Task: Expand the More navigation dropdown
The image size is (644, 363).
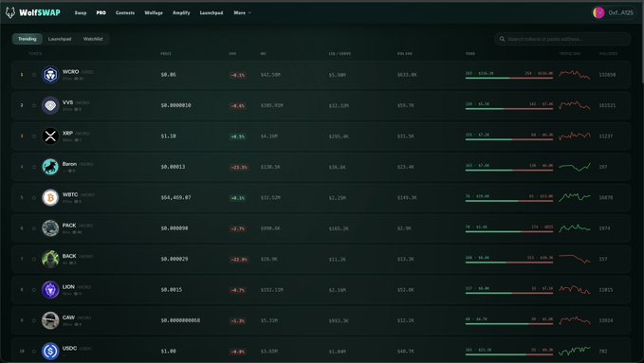Action: click(x=242, y=12)
